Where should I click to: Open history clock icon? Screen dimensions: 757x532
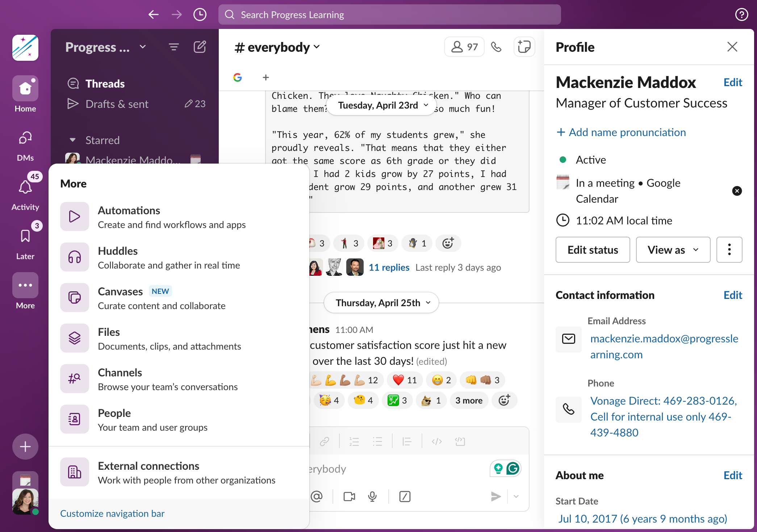point(200,14)
